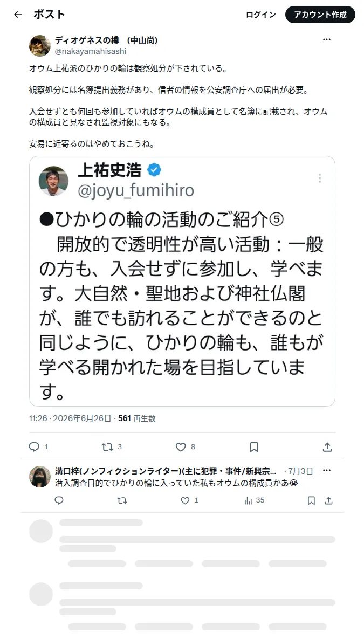Image resolution: width=364 pixels, height=639 pixels.
Task: Bookmark the main post
Action: tap(254, 447)
